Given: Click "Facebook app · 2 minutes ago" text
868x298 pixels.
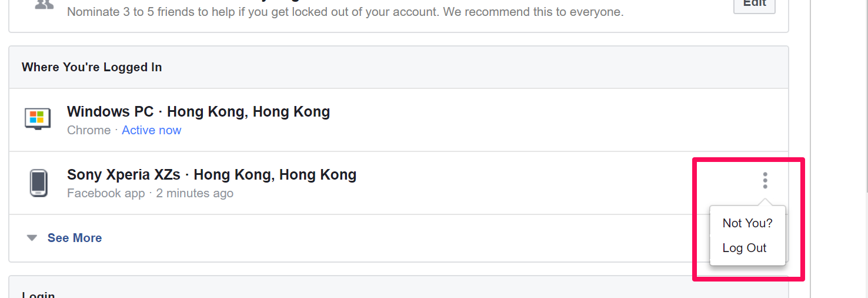Looking at the screenshot, I should click(x=150, y=193).
